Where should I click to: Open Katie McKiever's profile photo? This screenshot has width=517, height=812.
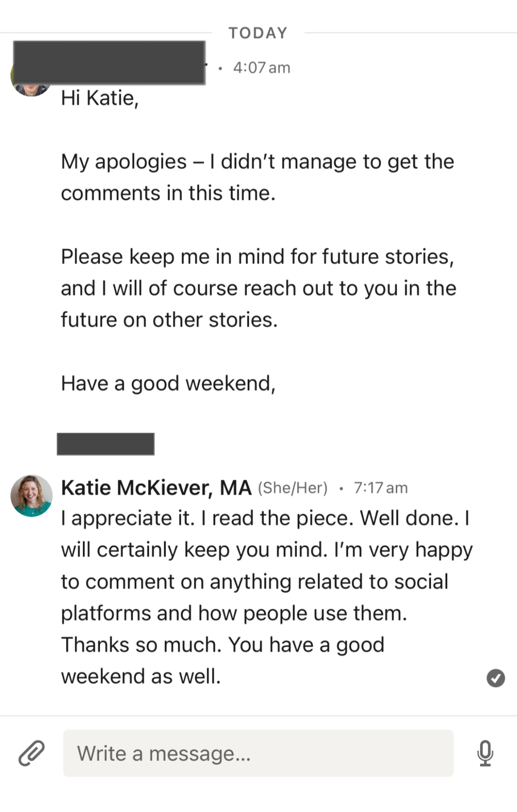coord(31,496)
